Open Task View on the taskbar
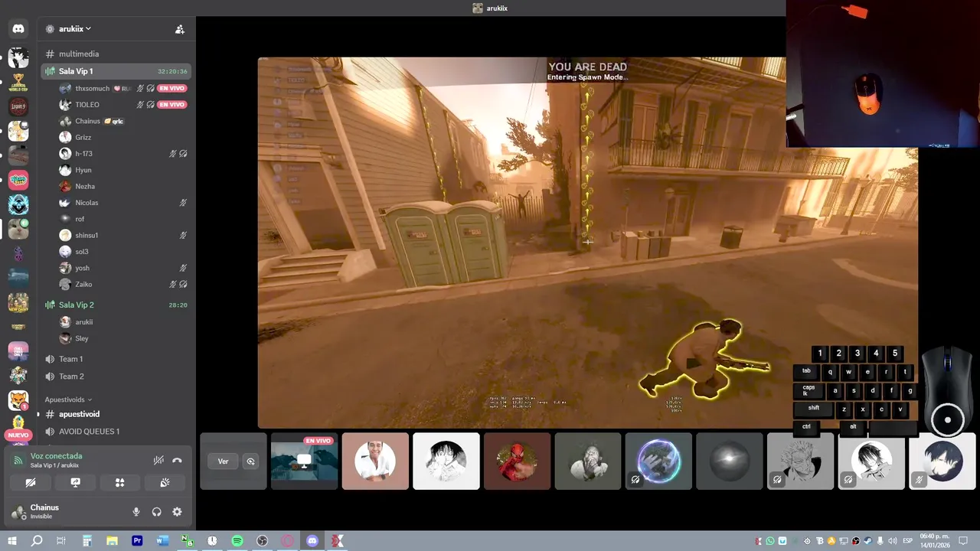Screen dimensions: 980x551 (x=61, y=541)
